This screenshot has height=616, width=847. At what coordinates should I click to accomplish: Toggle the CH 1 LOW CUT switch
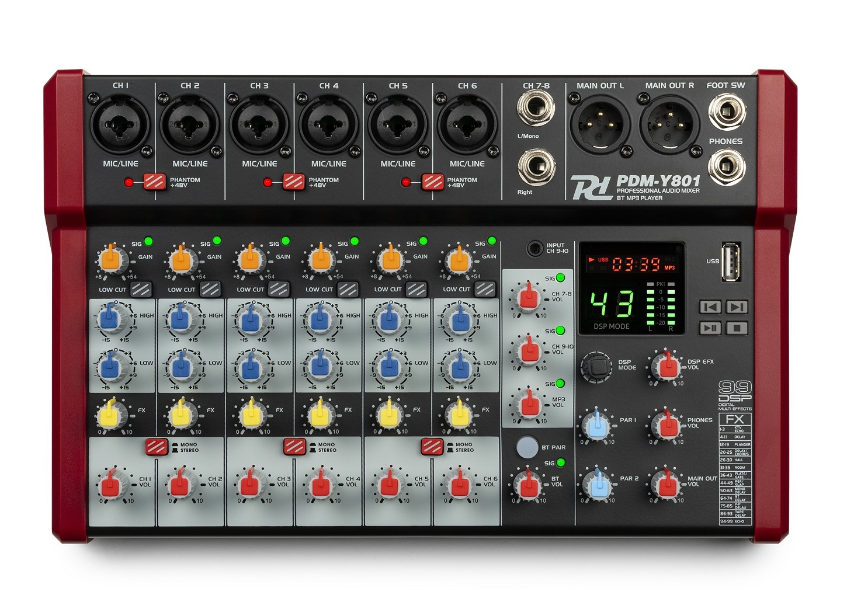(141, 289)
